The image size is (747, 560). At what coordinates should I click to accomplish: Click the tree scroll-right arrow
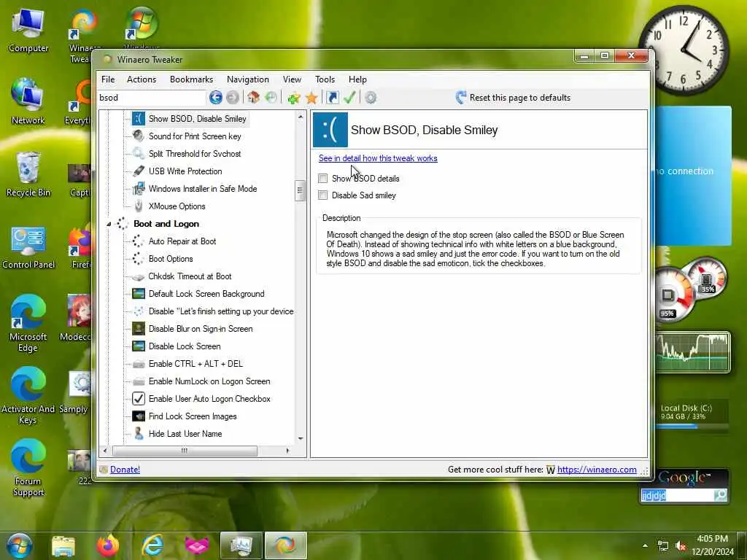tap(287, 451)
